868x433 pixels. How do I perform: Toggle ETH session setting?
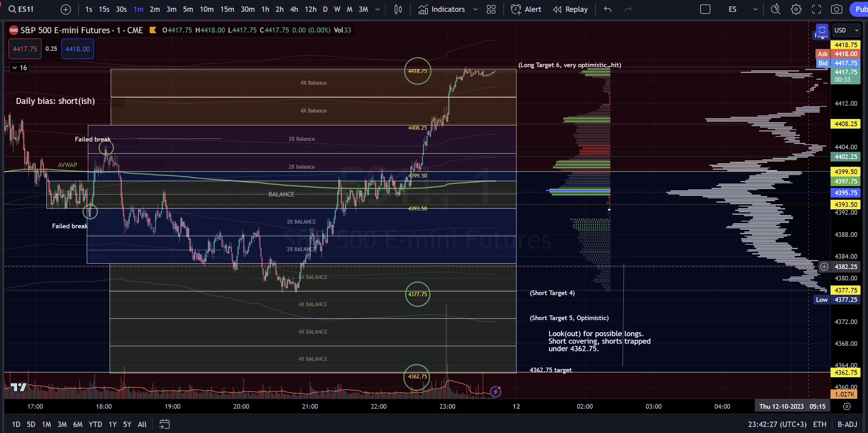(820, 424)
